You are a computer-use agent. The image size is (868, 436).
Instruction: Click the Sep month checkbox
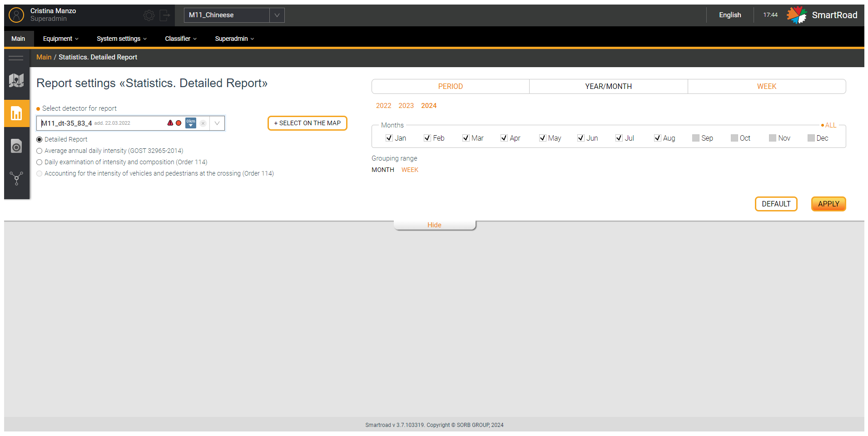tap(696, 138)
